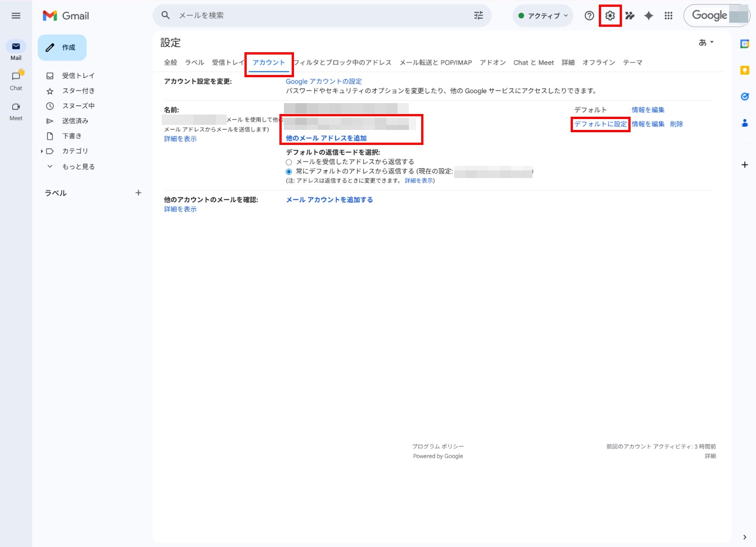Launch Gemini with the sparkle icon
756x547 pixels.
coord(648,15)
